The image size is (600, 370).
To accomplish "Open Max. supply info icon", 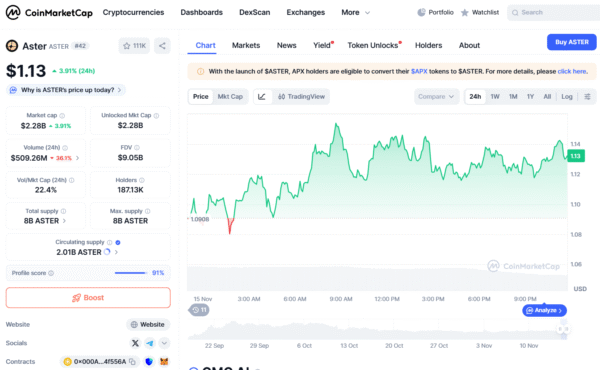I will point(148,211).
